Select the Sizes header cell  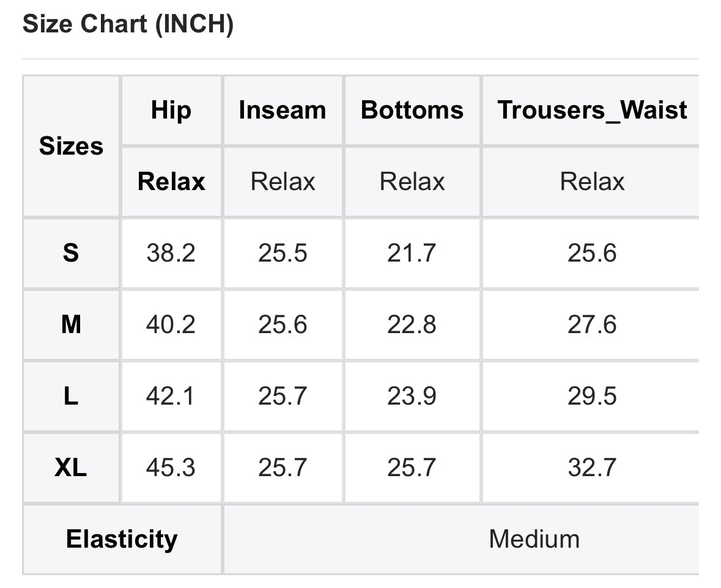pos(71,146)
